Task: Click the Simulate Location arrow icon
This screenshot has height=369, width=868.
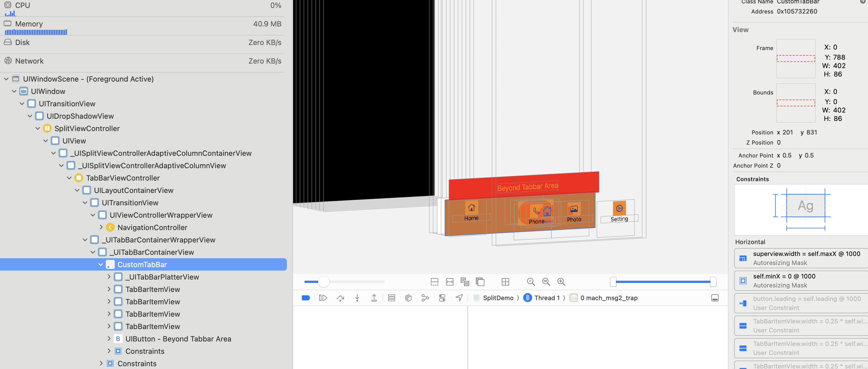Action: (x=459, y=298)
